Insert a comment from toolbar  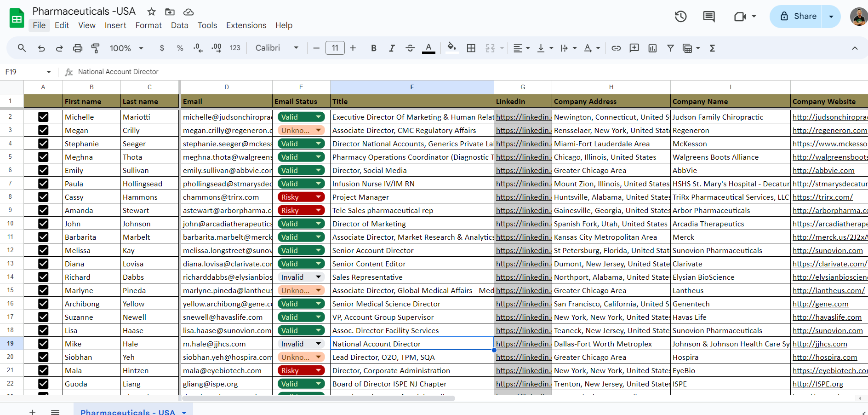pos(634,48)
